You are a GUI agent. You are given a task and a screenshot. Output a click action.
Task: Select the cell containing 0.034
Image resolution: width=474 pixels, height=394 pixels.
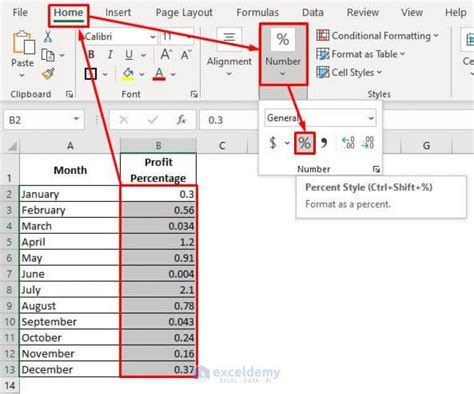158,226
